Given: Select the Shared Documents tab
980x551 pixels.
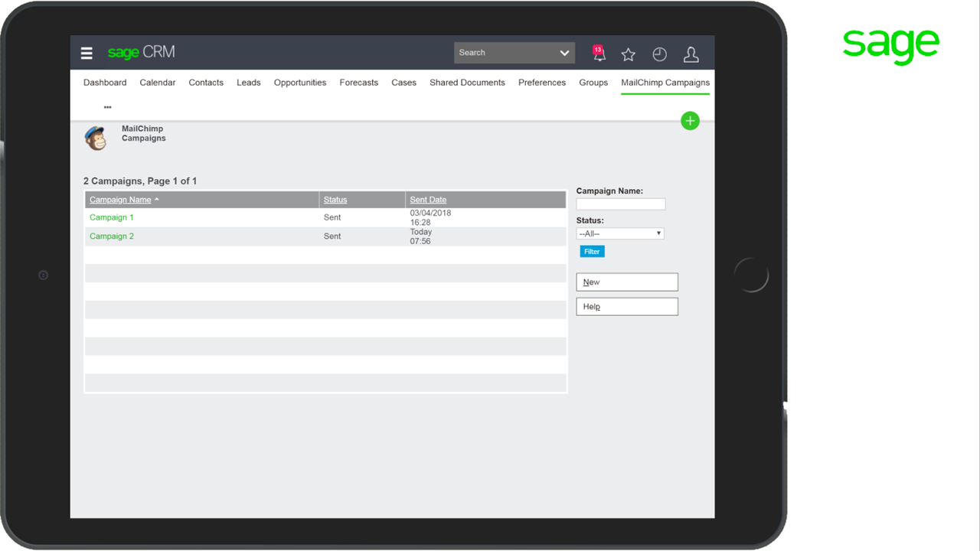Looking at the screenshot, I should pyautogui.click(x=467, y=82).
